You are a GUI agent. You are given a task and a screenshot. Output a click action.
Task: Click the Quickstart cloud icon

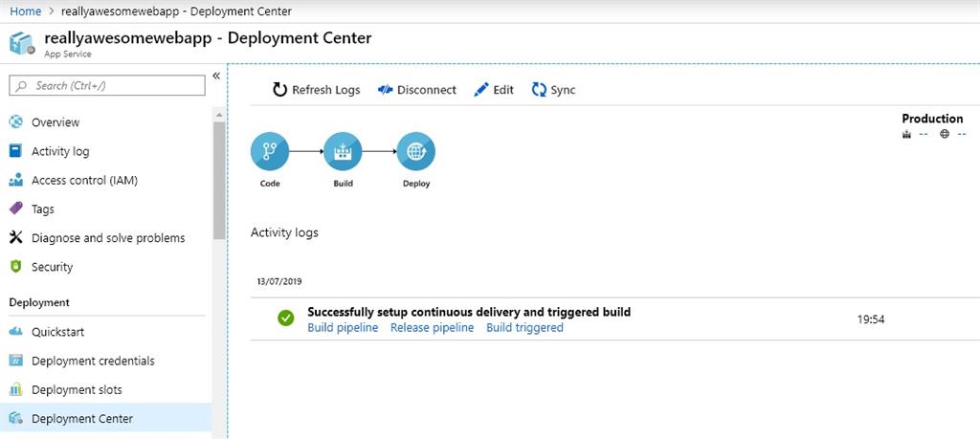15,332
